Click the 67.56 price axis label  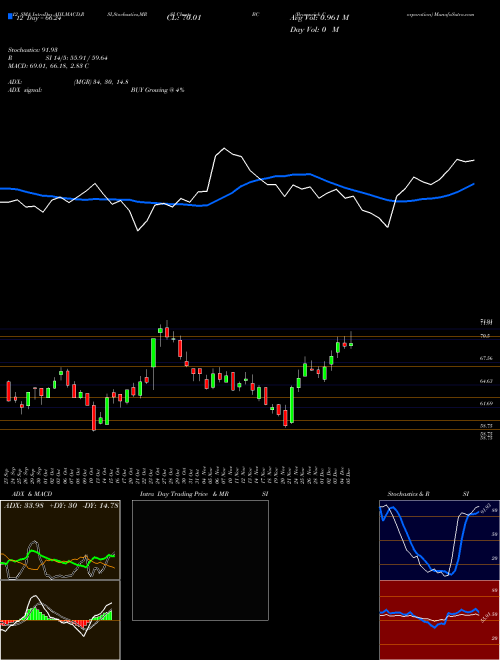[x=486, y=358]
